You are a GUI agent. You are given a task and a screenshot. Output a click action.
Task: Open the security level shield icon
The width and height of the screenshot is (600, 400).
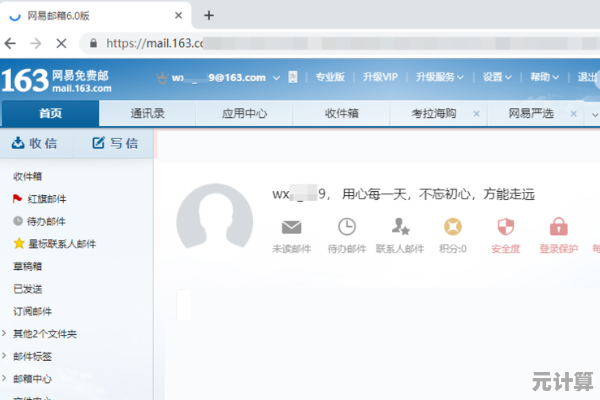click(505, 227)
